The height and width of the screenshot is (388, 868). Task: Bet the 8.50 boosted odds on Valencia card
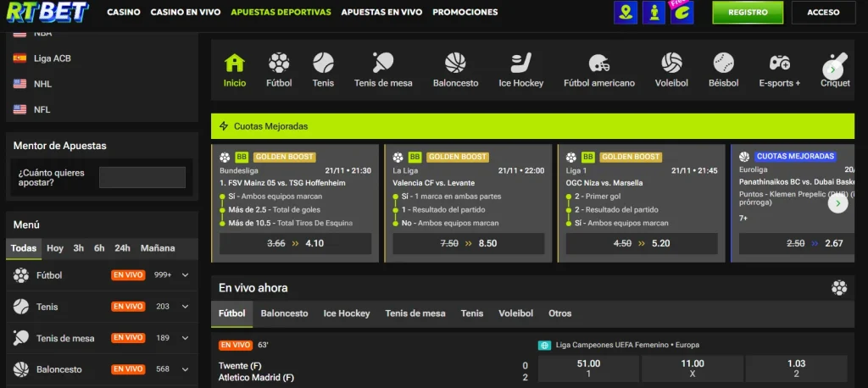(469, 243)
